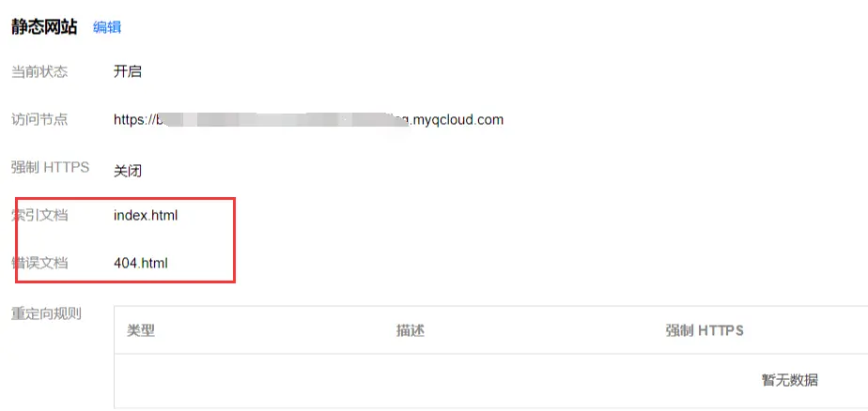Select the index.html index document value
868x411 pixels.
[146, 215]
